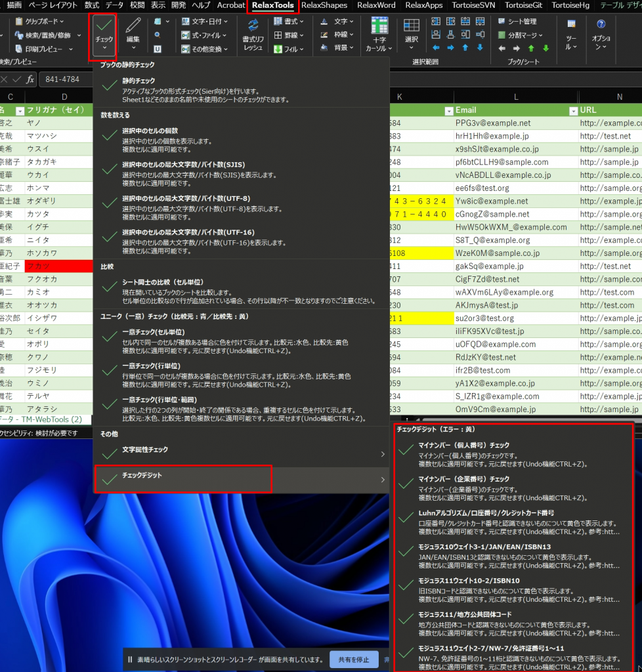Viewport: 642px width, 672px height.
Task: Click the 静的チェック checkmark icon
Action: point(109,85)
